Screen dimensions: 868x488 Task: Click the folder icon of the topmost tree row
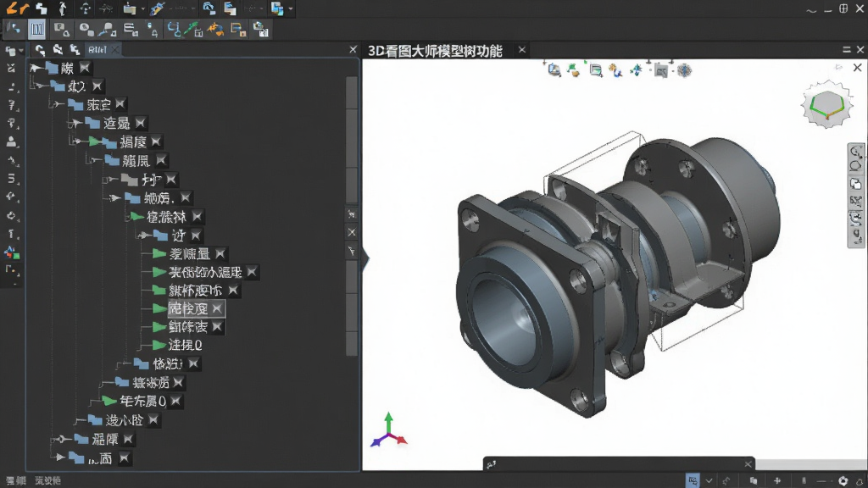click(52, 68)
